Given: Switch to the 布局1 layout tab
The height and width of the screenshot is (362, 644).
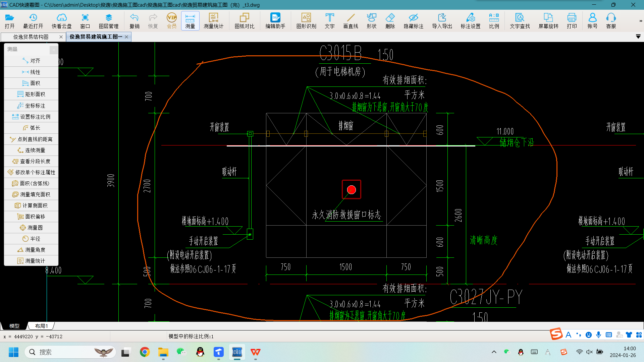Looking at the screenshot, I should [x=41, y=326].
